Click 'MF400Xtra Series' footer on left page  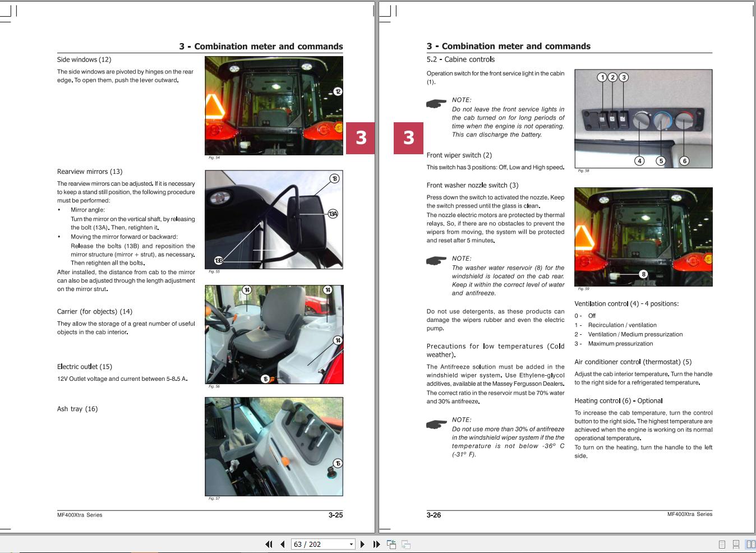tap(80, 515)
